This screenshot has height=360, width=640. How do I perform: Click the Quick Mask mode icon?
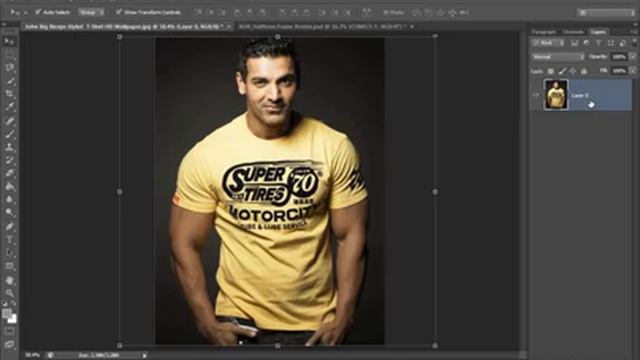pos(9,331)
